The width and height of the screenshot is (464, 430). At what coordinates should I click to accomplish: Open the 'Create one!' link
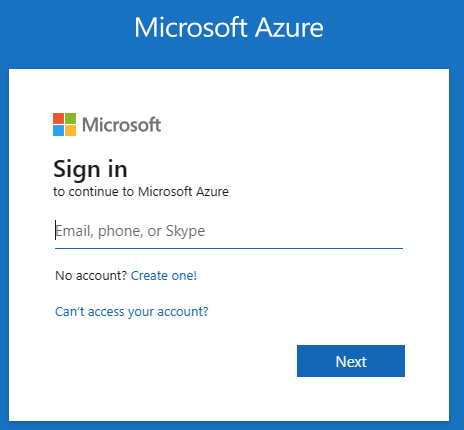point(164,276)
